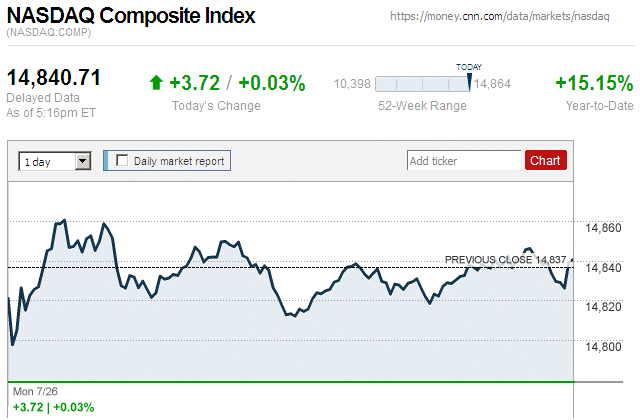Viewport: 640px width, 420px height.
Task: Click the +3.72 | +0.03% summary below the chart
Action: (x=53, y=407)
